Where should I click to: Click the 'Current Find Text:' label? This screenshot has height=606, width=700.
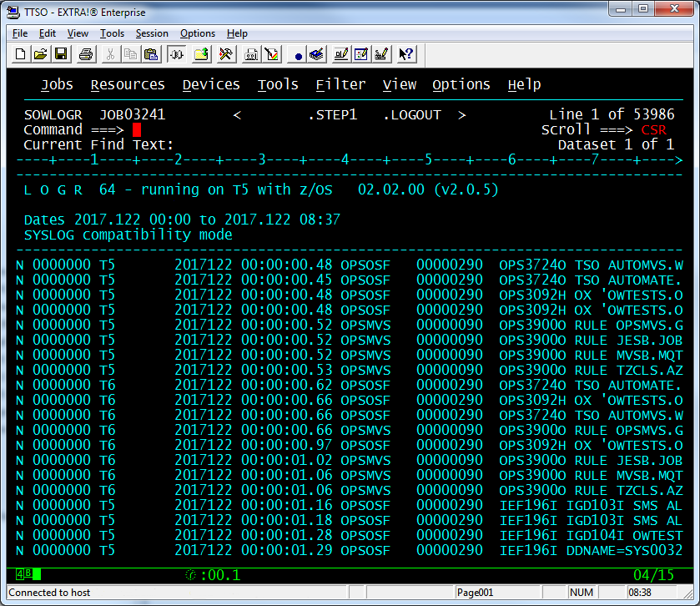[98, 144]
